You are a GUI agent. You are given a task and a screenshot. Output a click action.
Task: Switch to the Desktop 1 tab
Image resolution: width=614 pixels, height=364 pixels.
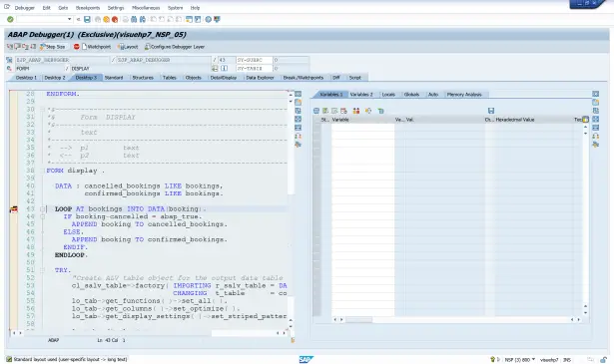(26, 78)
